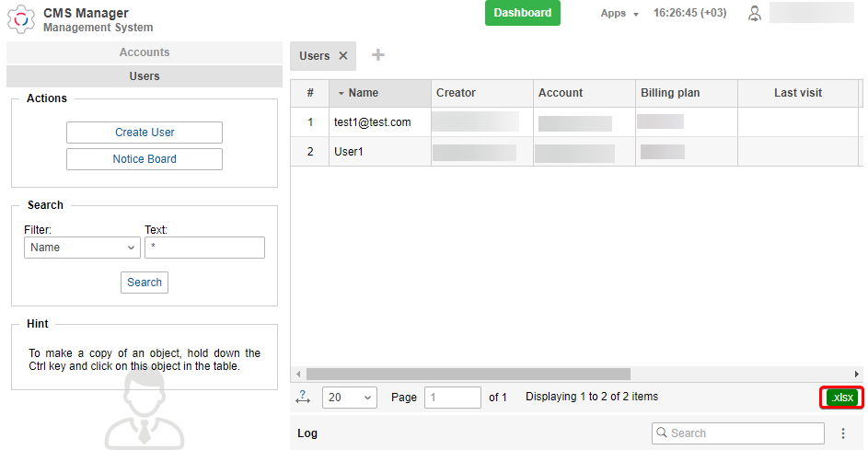The image size is (868, 450).
Task: Focus the Text search input field
Action: (x=205, y=248)
